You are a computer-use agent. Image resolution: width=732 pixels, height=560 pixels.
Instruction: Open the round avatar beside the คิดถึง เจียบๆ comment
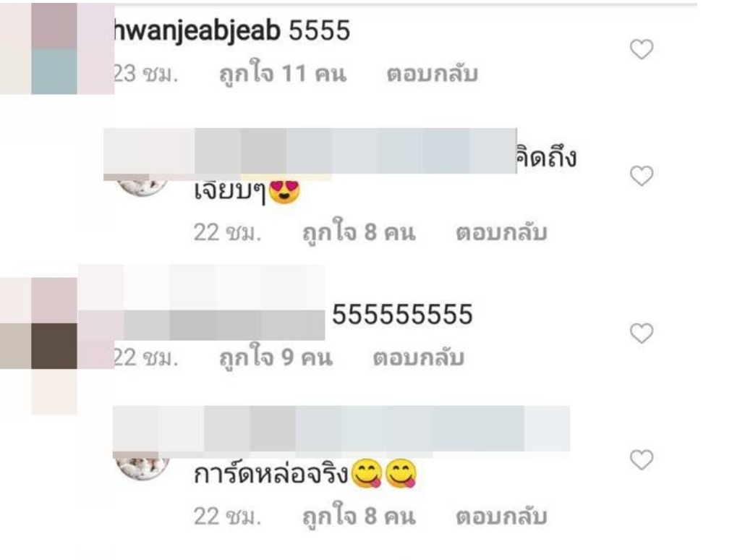click(142, 185)
